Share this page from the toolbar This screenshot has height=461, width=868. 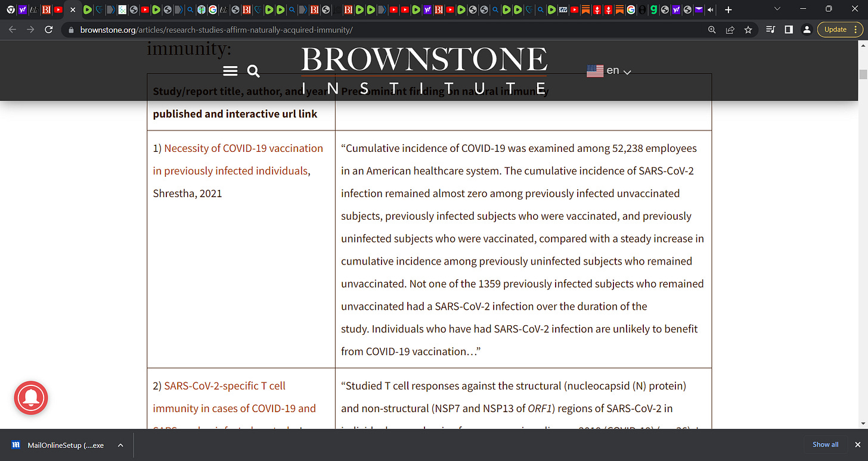pyautogui.click(x=730, y=29)
